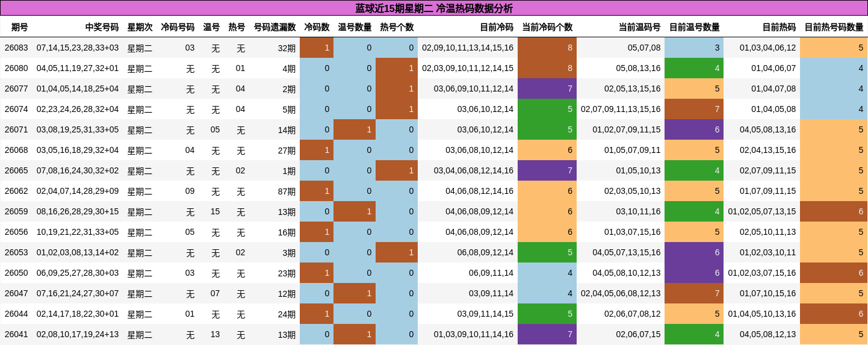Viewport: 868px width, 345px height.
Task: Click current cold codes 02,03,09,10,11,12,14,15
Action: (468, 68)
